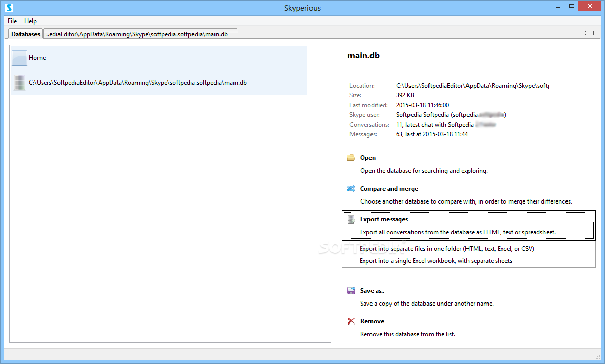
Task: Click the Conversations: label
Action: click(369, 125)
